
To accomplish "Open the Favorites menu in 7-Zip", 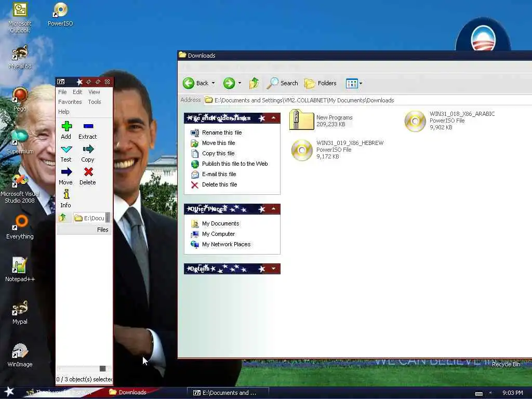I will tap(70, 102).
